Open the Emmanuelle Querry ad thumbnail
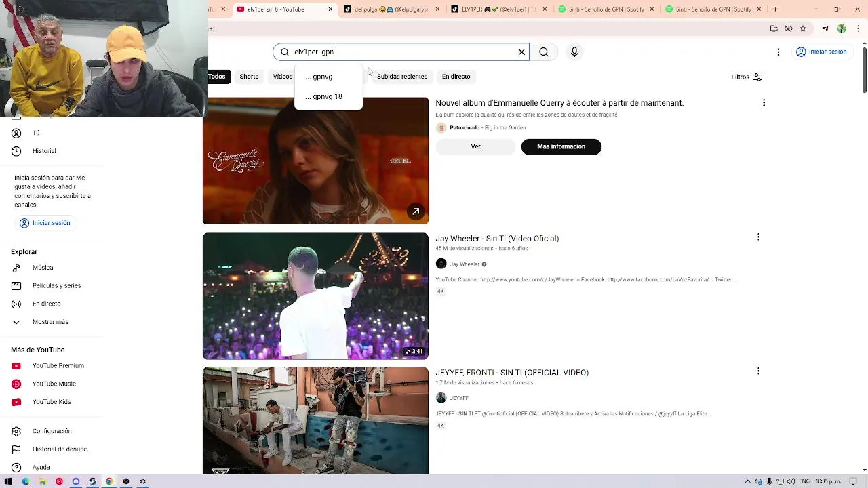 (315, 161)
